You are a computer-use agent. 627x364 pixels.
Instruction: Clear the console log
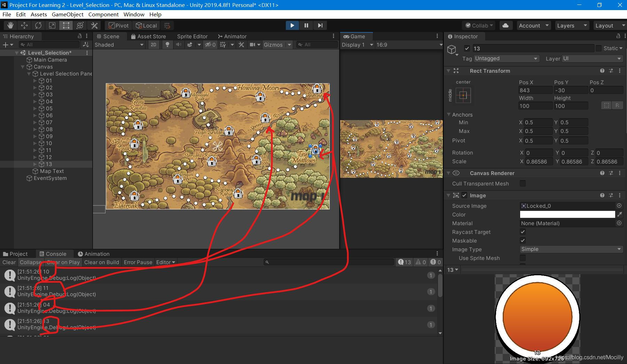click(9, 262)
